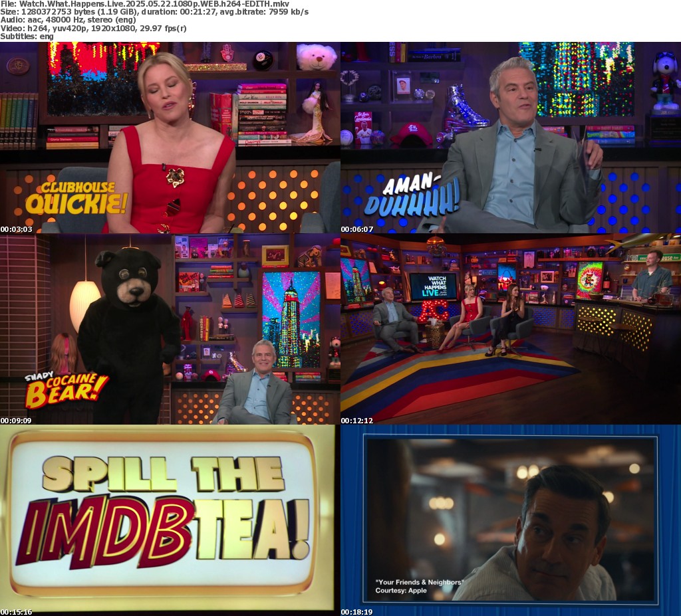Click the File name line in the header

pyautogui.click(x=144, y=4)
